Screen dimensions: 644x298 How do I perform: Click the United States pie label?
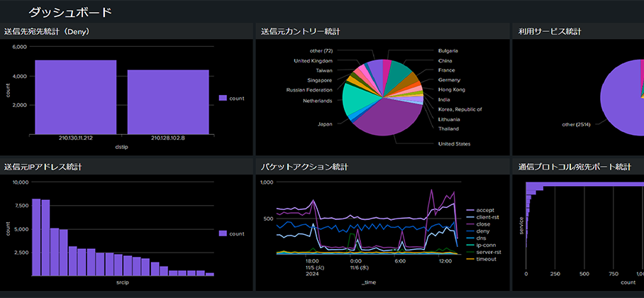tap(455, 143)
